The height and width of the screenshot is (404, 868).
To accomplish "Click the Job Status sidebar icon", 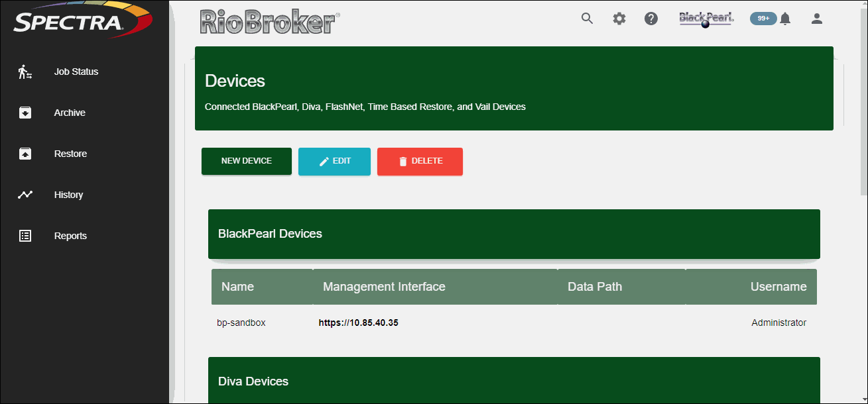I will pyautogui.click(x=25, y=72).
